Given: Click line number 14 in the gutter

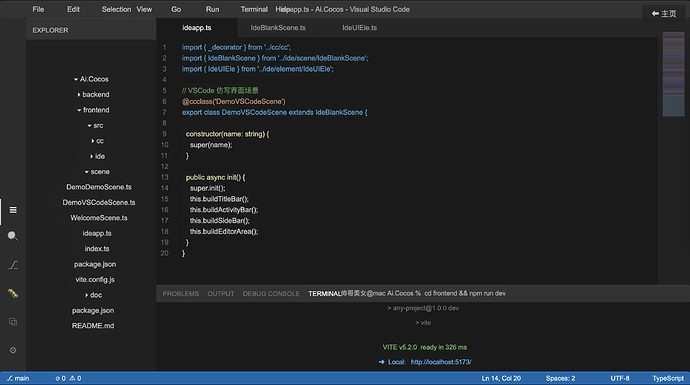Looking at the screenshot, I should click(x=165, y=188).
